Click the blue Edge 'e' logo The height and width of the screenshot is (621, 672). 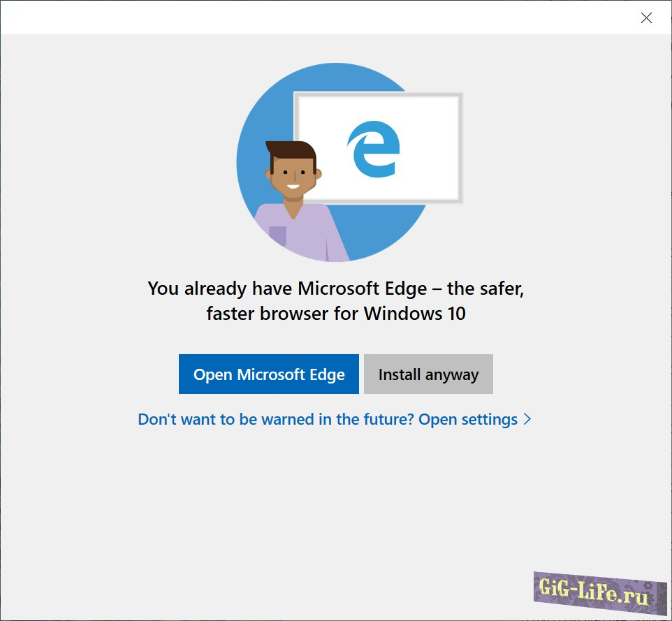pyautogui.click(x=373, y=149)
